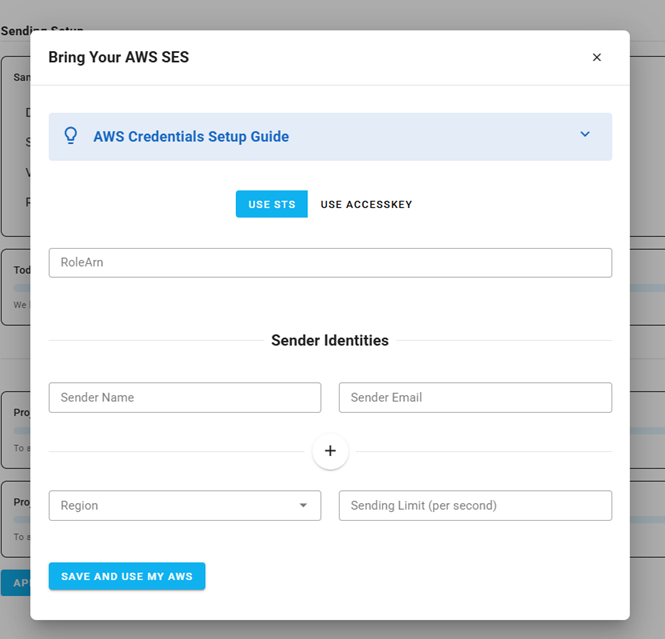The width and height of the screenshot is (665, 639).
Task: Open the Region dropdown
Action: pyautogui.click(x=184, y=505)
